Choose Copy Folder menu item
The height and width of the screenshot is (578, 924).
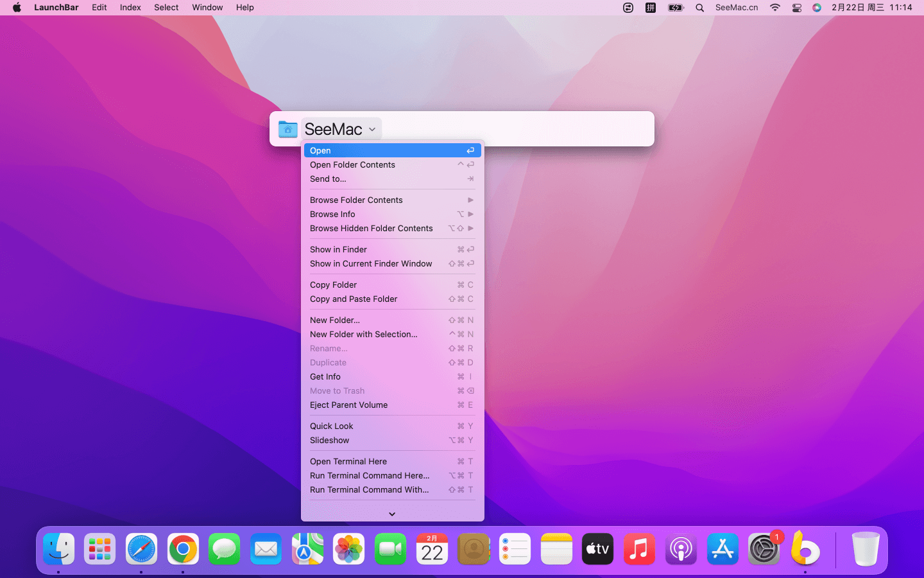pyautogui.click(x=392, y=285)
